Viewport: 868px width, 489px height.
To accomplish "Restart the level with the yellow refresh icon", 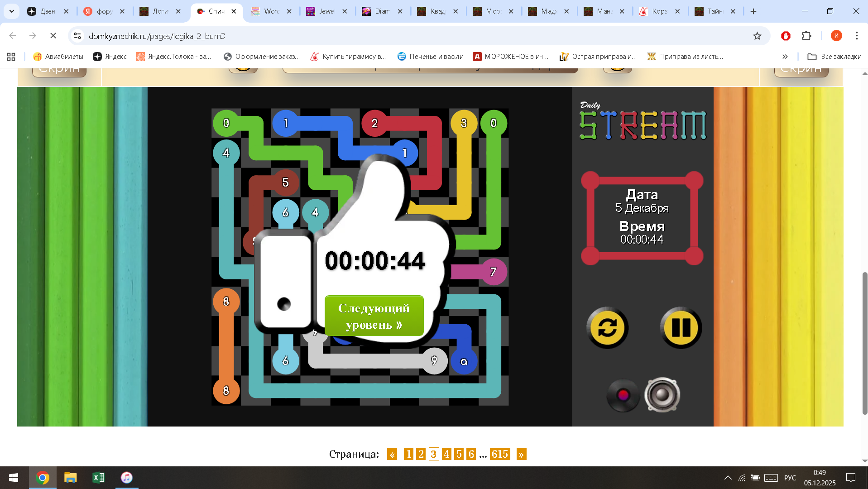I will (607, 327).
